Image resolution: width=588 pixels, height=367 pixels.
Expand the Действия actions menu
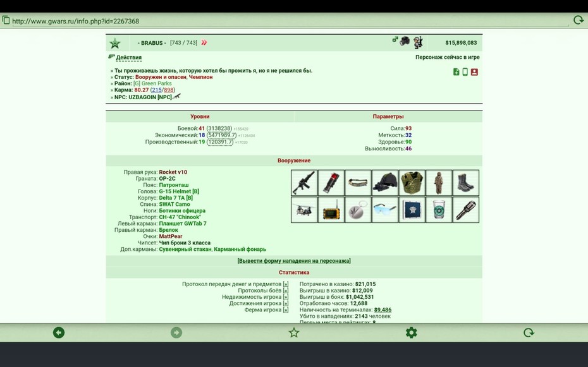[x=128, y=57]
